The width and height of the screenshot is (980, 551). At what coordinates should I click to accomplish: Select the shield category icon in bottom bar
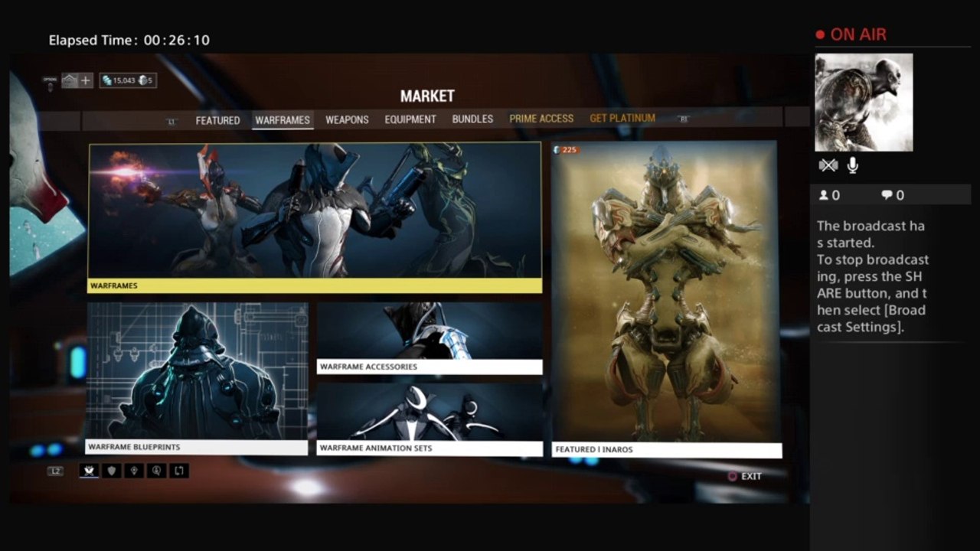[112, 471]
